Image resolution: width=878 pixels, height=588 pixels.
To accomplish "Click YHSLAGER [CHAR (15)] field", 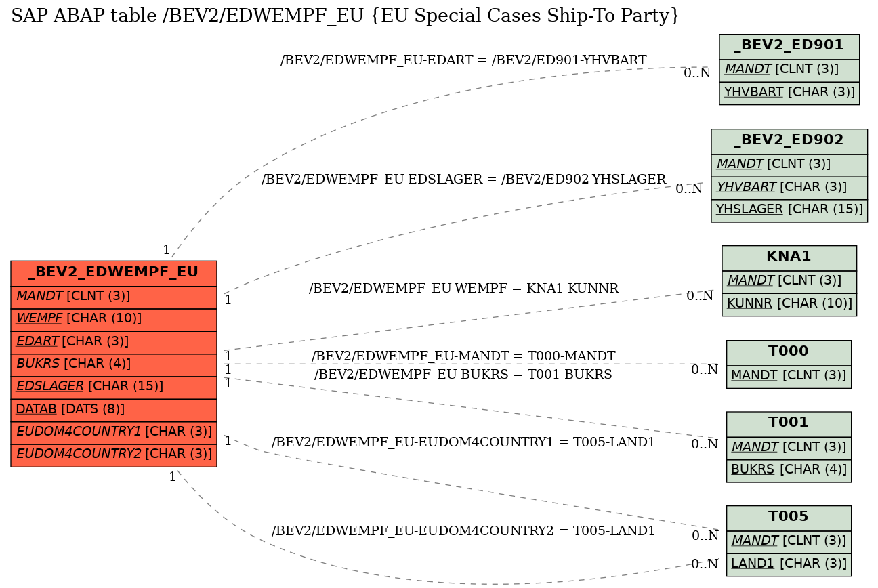I will (x=789, y=209).
